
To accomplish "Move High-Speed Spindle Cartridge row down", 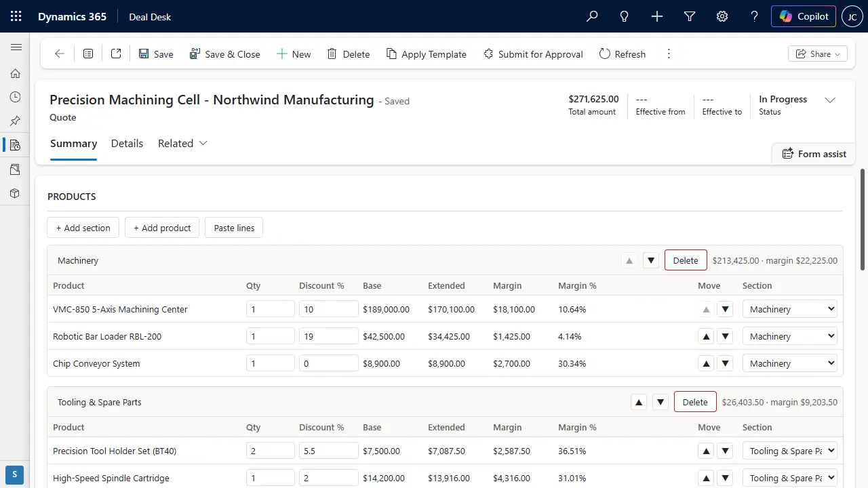I will click(726, 478).
